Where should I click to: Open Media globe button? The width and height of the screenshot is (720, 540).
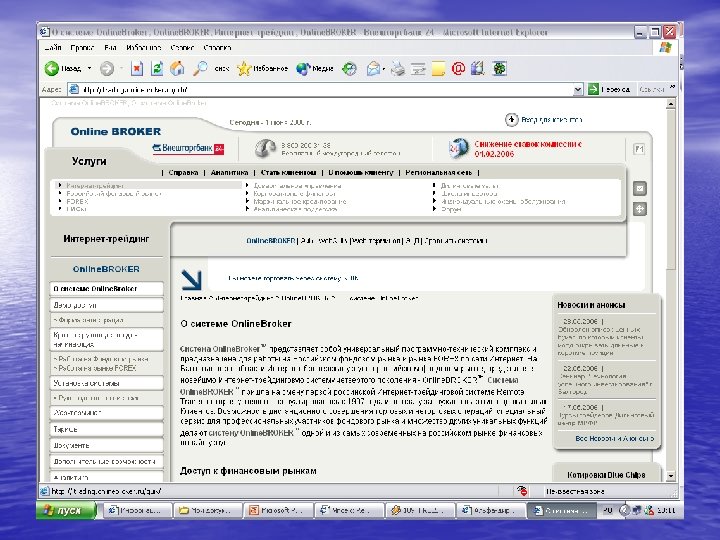[x=315, y=69]
